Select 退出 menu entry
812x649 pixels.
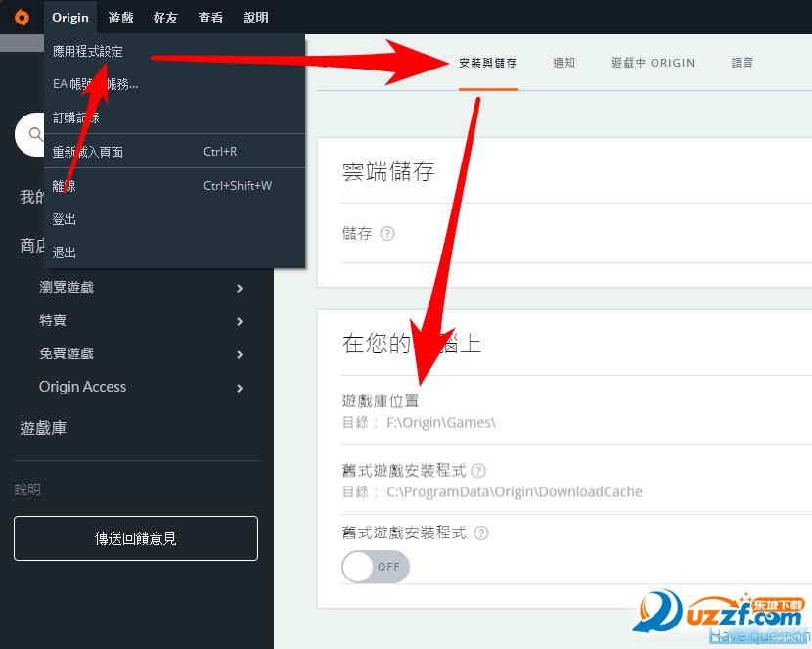(174, 253)
